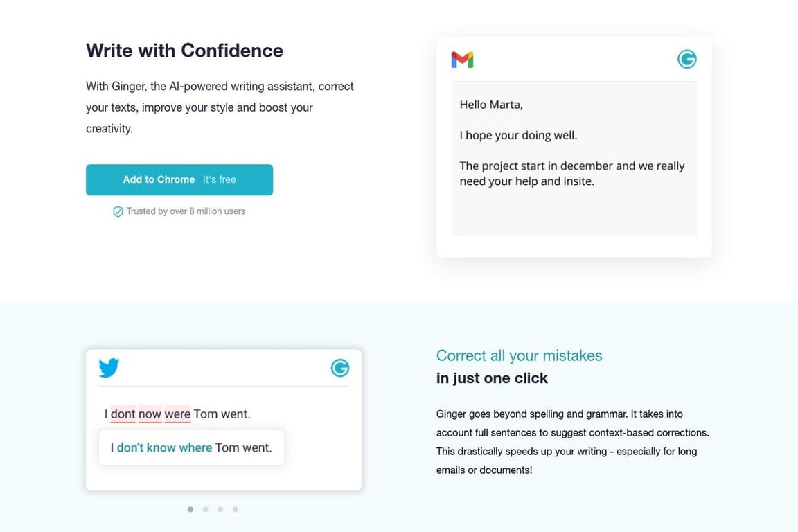This screenshot has height=532, width=798.
Task: Go to the third carousel slide dot
Action: tap(220, 509)
